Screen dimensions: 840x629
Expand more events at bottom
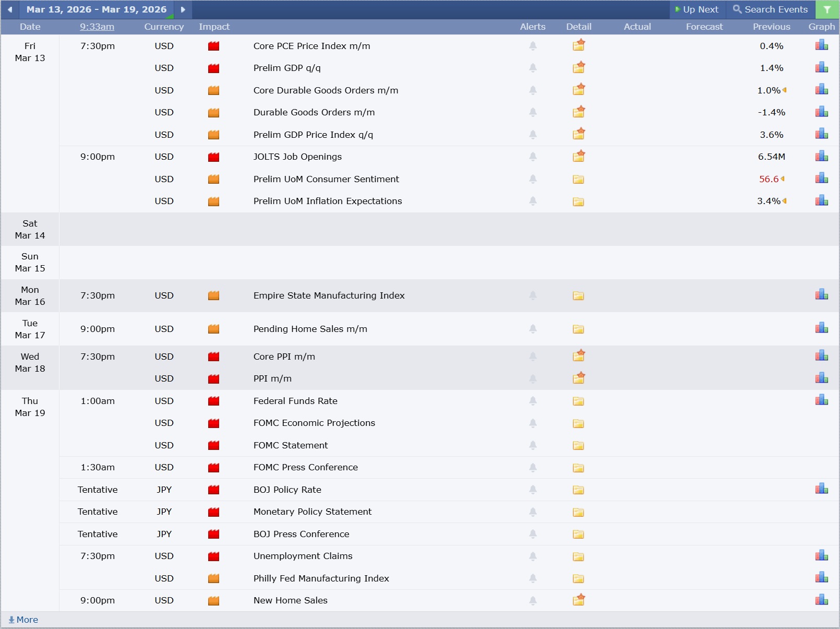(23, 620)
